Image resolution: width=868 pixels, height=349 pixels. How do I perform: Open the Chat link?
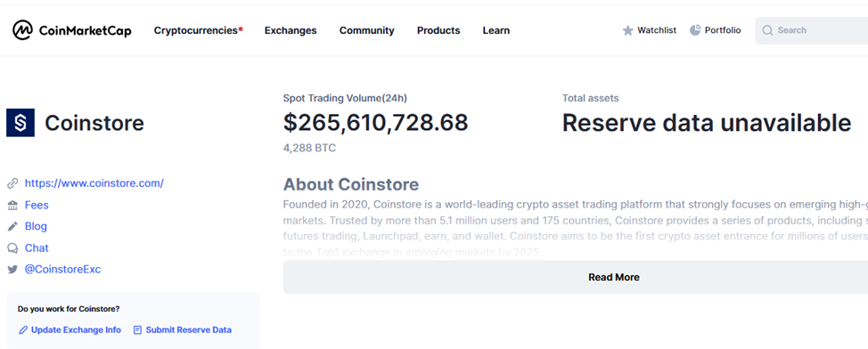(37, 248)
